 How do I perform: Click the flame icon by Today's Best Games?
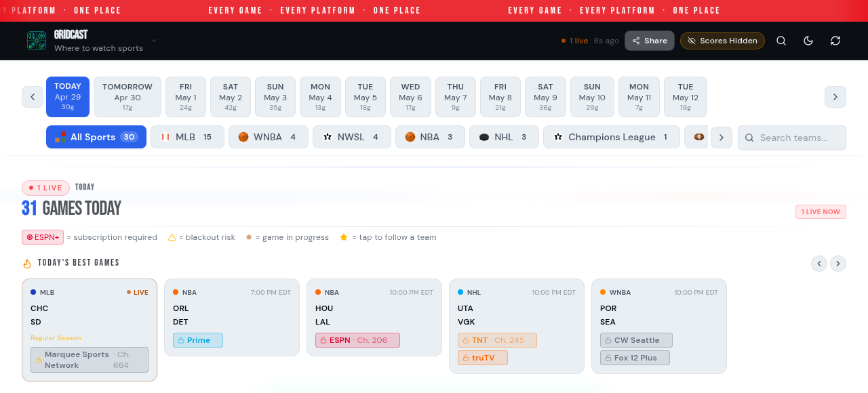pos(27,264)
